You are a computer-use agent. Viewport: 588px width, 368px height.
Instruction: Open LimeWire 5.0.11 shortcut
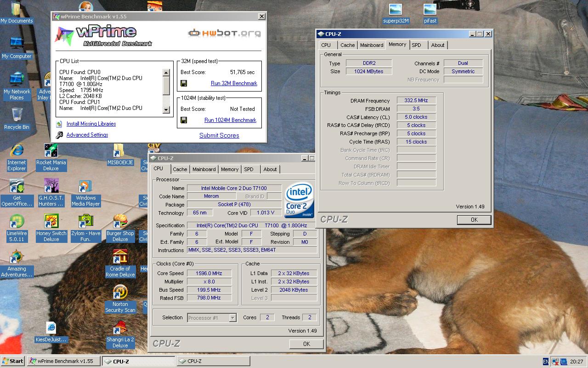point(17,228)
